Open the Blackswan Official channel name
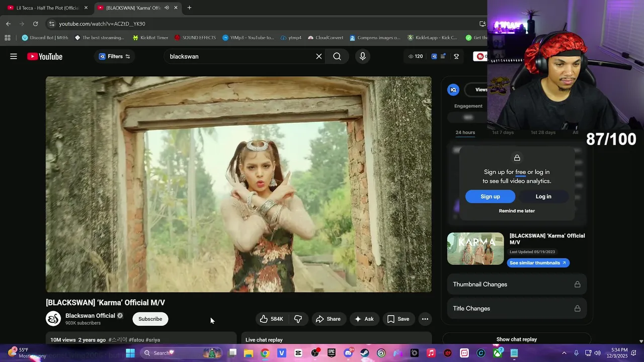 pyautogui.click(x=90, y=315)
